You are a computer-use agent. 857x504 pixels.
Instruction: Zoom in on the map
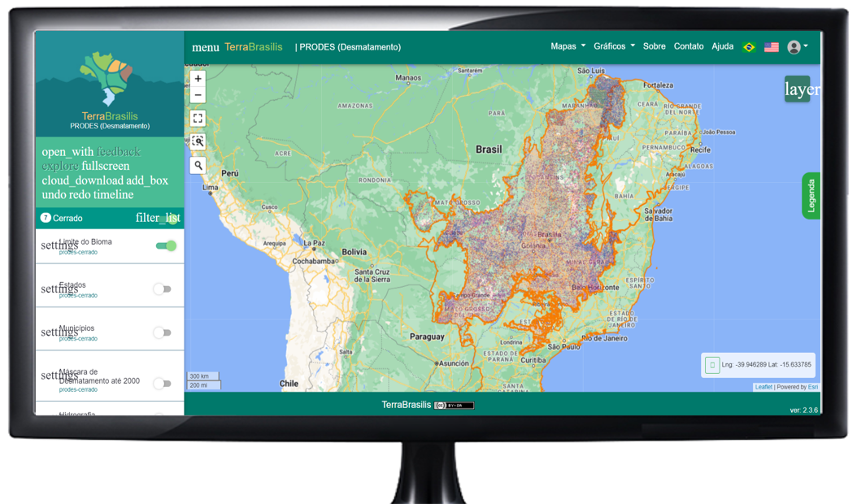198,78
